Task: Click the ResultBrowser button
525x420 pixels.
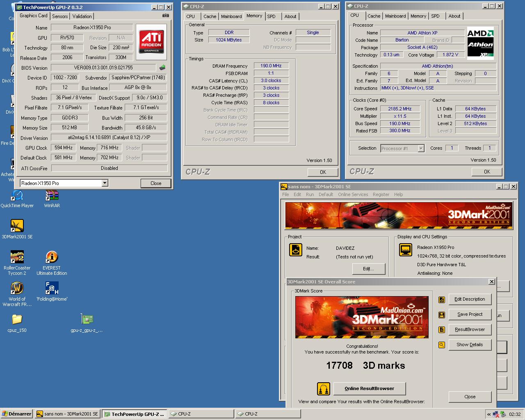Action: coord(470,330)
